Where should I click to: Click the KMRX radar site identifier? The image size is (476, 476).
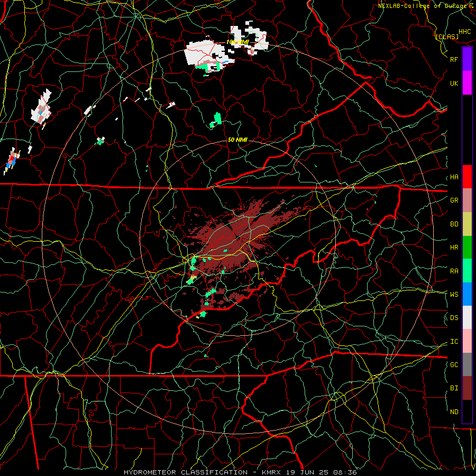271,472
